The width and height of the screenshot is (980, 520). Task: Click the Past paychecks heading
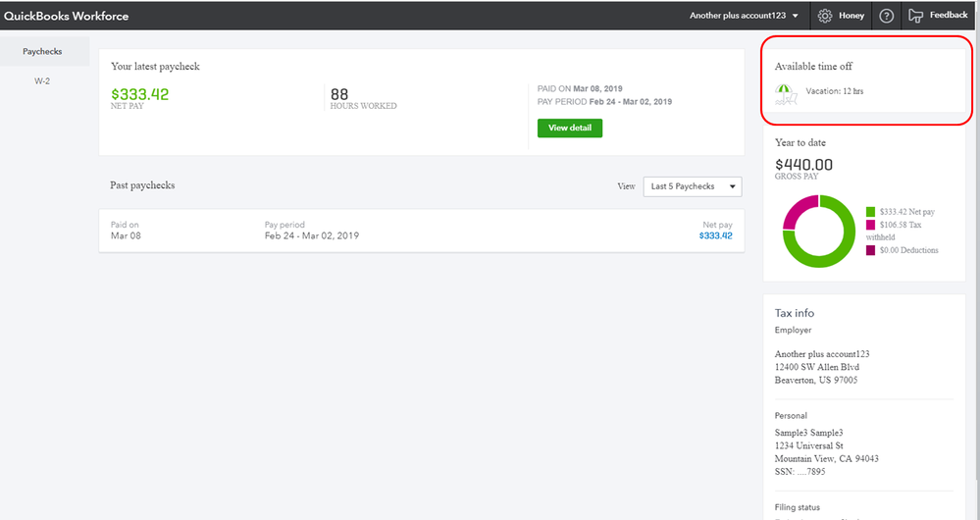pos(142,185)
